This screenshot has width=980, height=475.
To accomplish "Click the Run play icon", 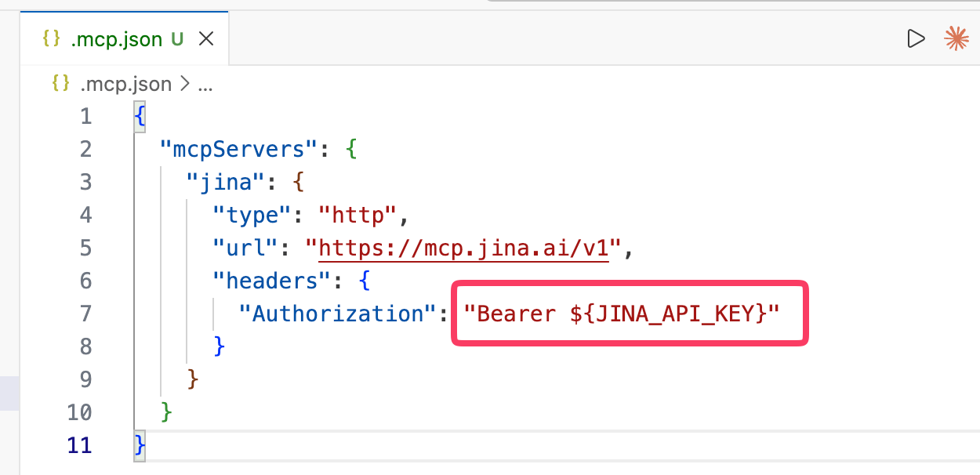I will coord(915,38).
